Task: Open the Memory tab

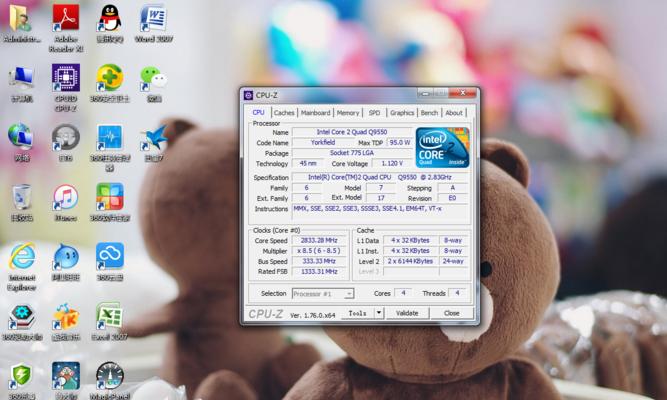Action: [348, 113]
